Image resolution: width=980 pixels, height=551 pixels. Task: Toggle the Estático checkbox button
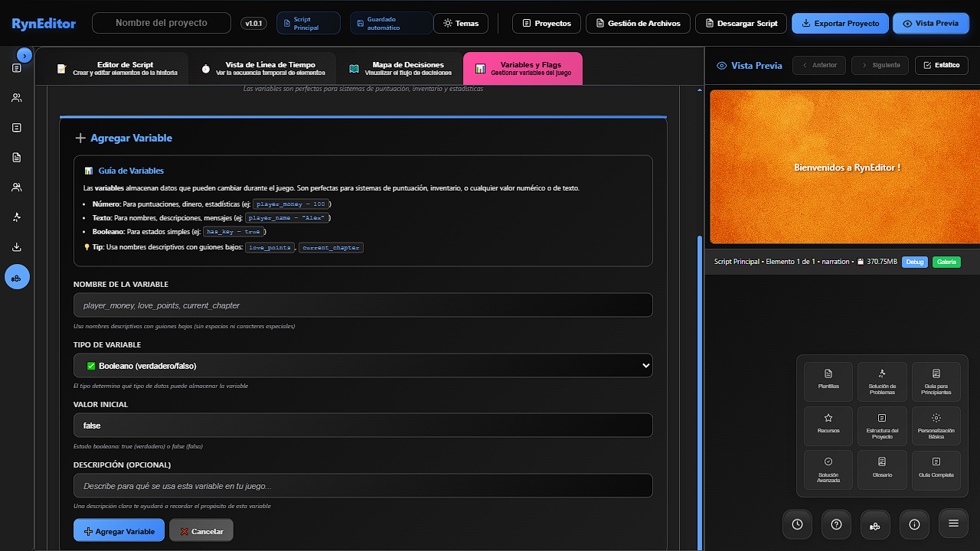coord(942,65)
